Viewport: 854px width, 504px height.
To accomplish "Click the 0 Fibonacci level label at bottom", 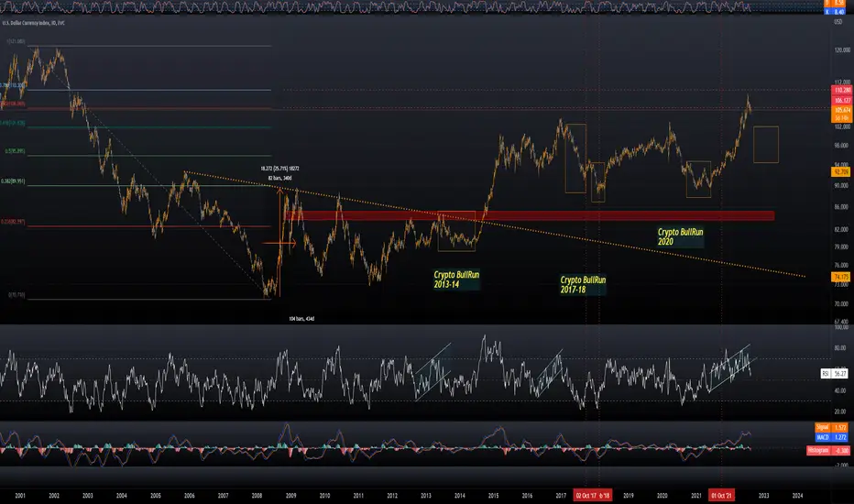I will tap(16, 295).
